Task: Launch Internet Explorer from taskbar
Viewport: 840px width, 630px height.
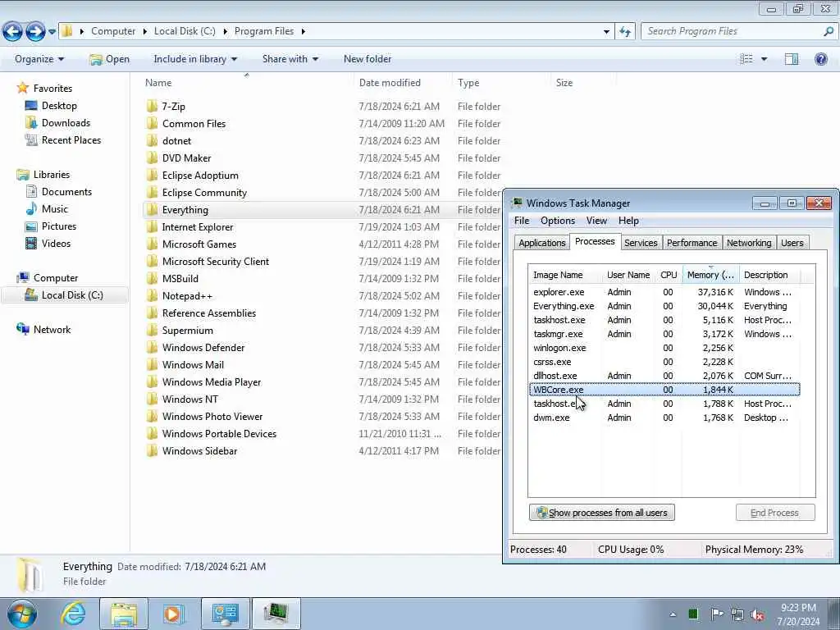Action: tap(73, 614)
